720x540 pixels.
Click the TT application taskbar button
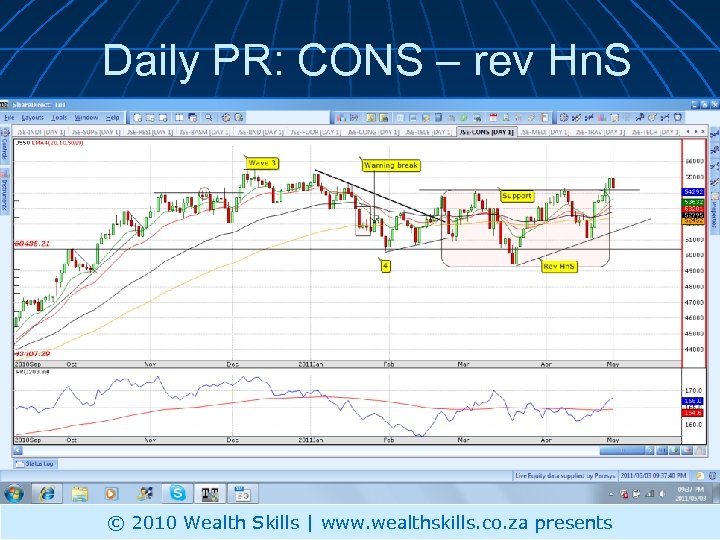(210, 494)
